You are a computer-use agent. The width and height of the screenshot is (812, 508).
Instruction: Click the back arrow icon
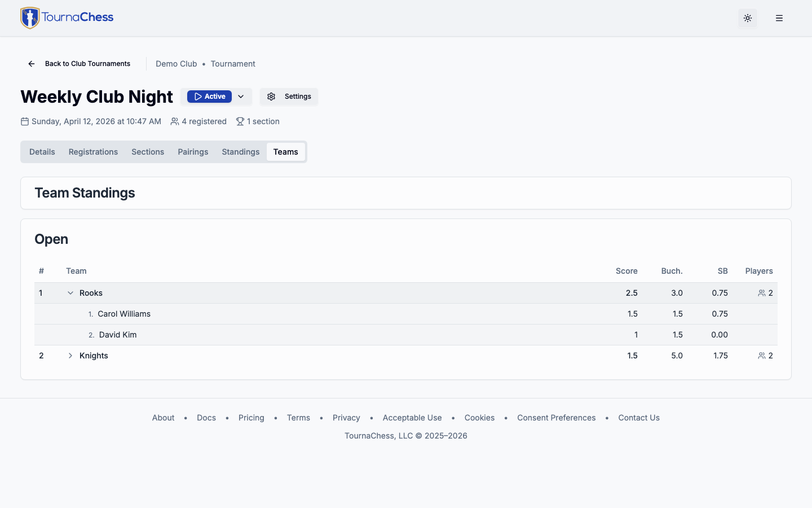(32, 64)
